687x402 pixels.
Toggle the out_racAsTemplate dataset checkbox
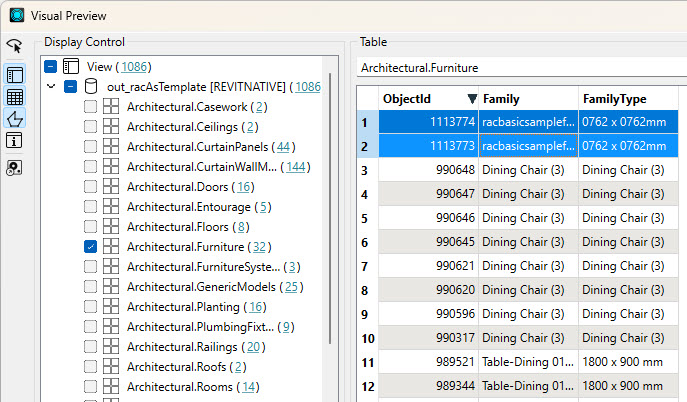[70, 87]
